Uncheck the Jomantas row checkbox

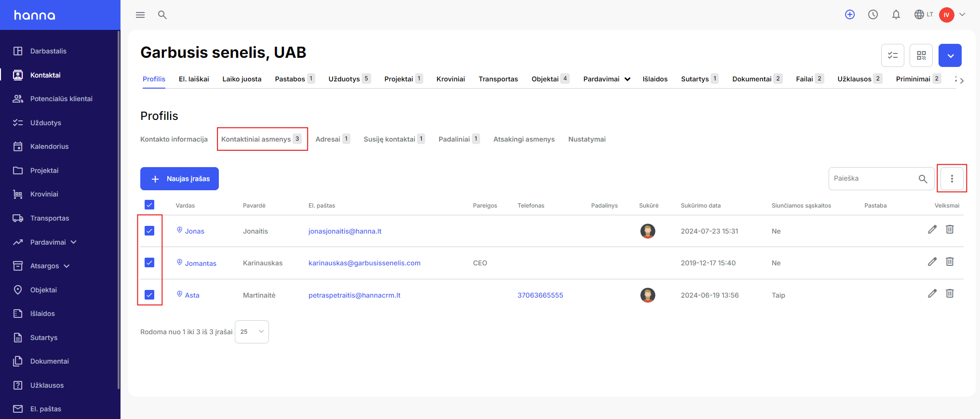pos(149,262)
